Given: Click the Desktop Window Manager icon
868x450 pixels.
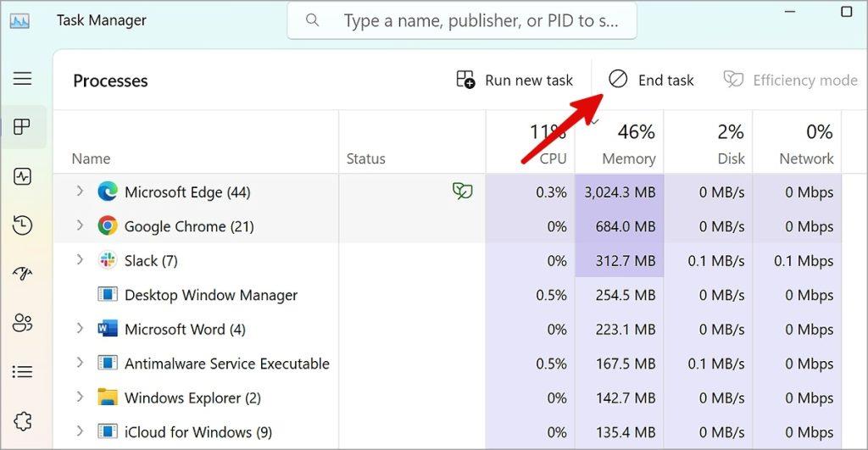Looking at the screenshot, I should (x=108, y=294).
